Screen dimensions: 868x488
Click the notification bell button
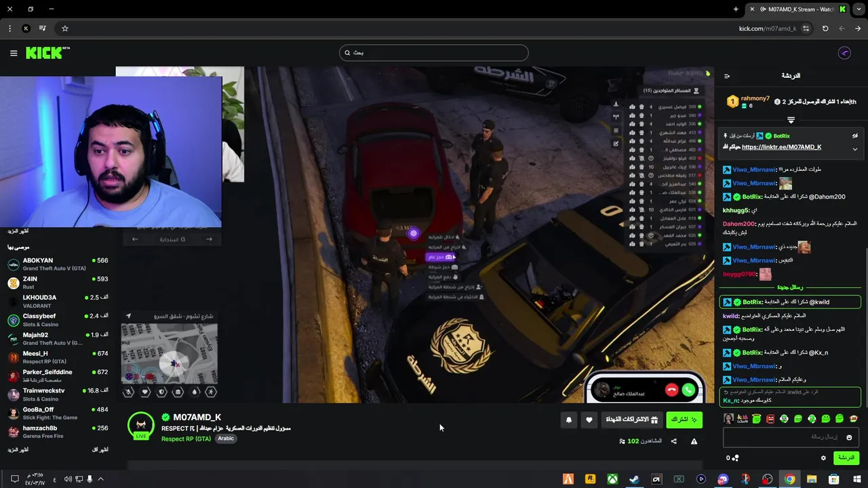(x=569, y=420)
